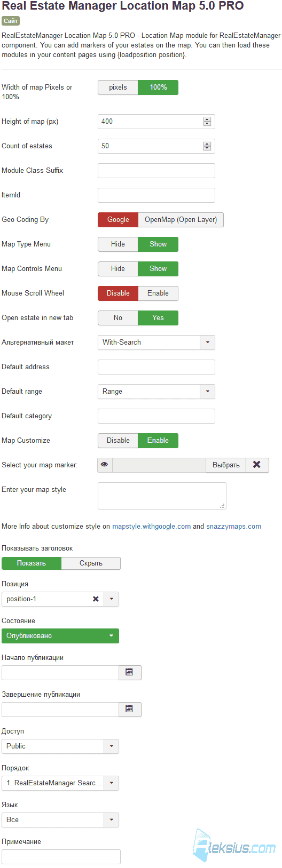Show the Map Controls Menu
282x868 pixels.
(158, 269)
